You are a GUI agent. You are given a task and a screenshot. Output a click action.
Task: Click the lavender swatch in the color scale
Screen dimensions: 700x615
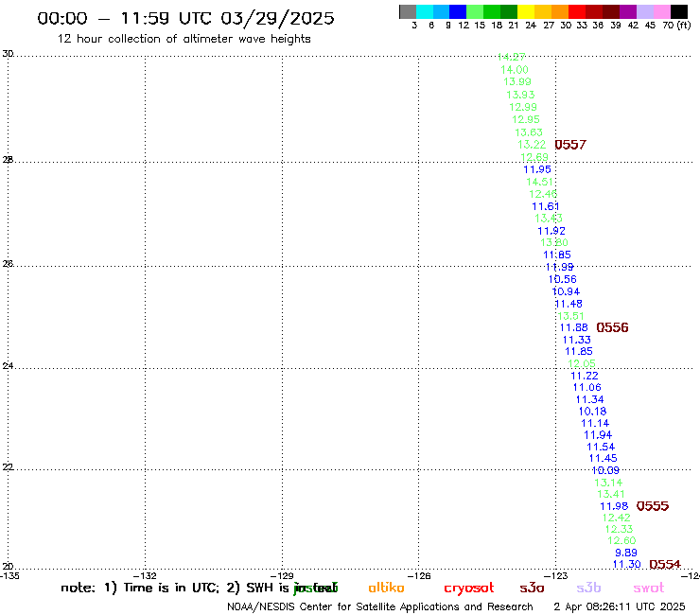645,11
